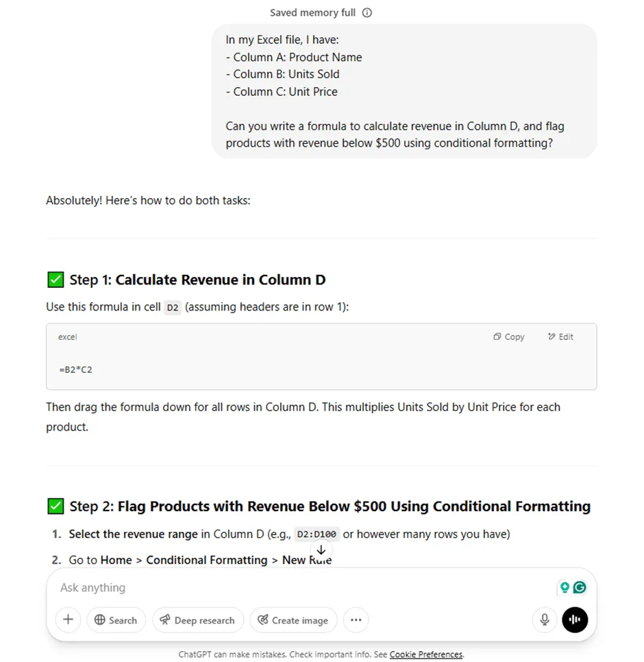The width and height of the screenshot is (644, 662).
Task: Click the info icon beside Saved memory full
Action: click(x=367, y=12)
